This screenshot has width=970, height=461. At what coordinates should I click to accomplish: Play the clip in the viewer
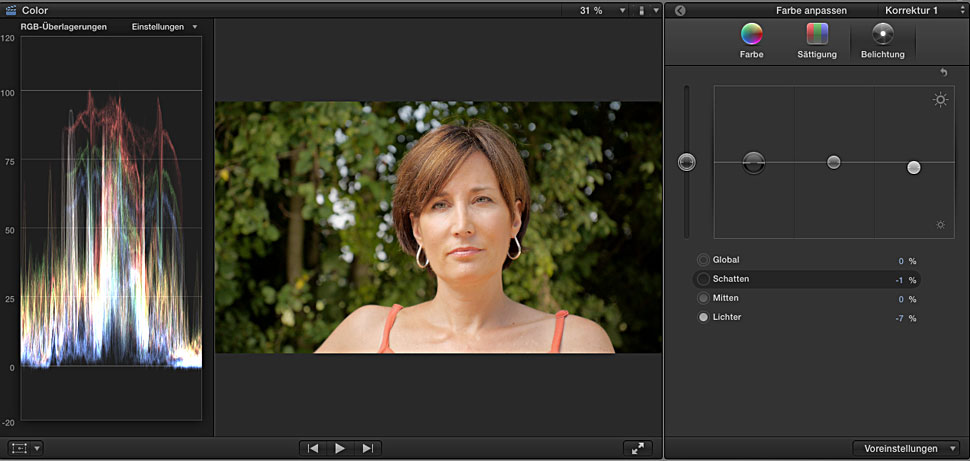[x=340, y=448]
